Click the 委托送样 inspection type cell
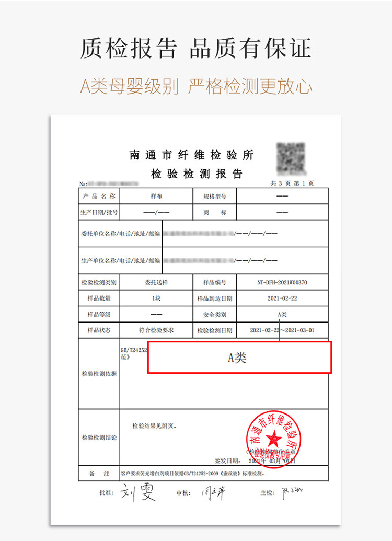 pyautogui.click(x=156, y=282)
